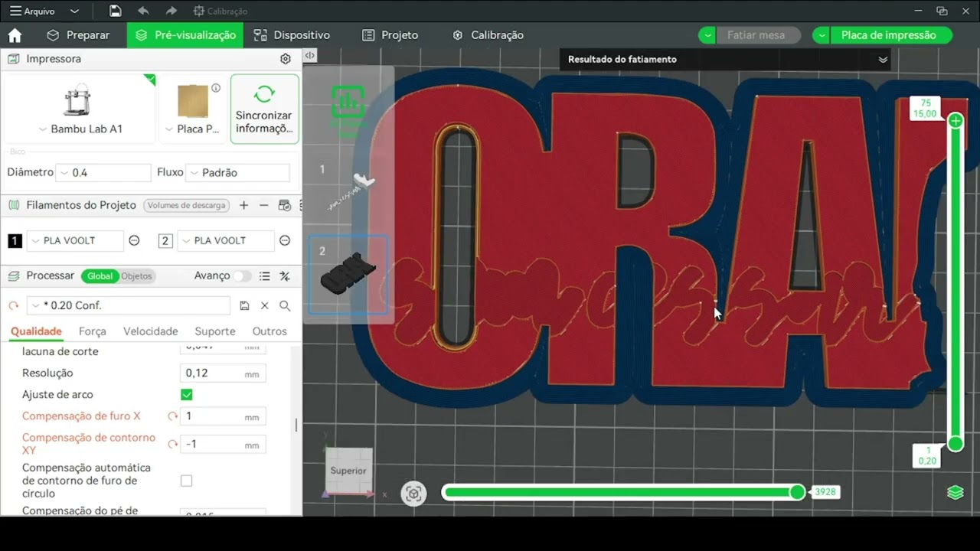Edit filament 1 settings icon
Viewport: 980px width, 551px height.
134,241
